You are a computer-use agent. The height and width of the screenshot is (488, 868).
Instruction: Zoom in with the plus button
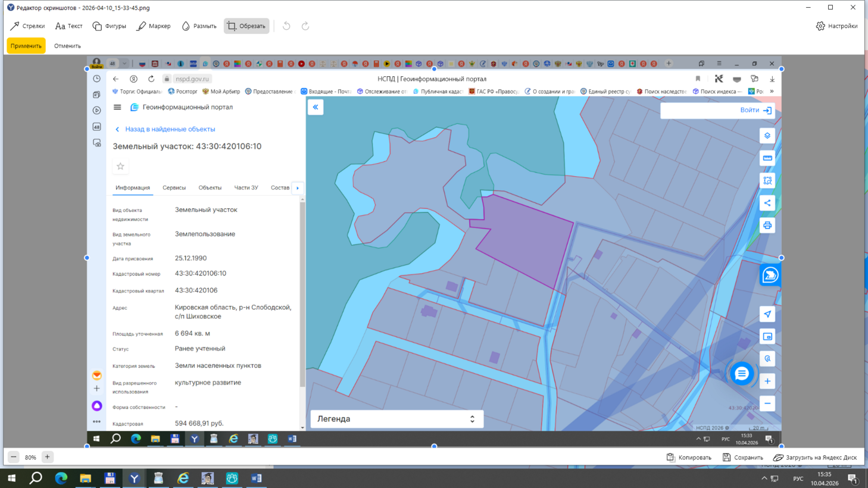click(x=48, y=457)
